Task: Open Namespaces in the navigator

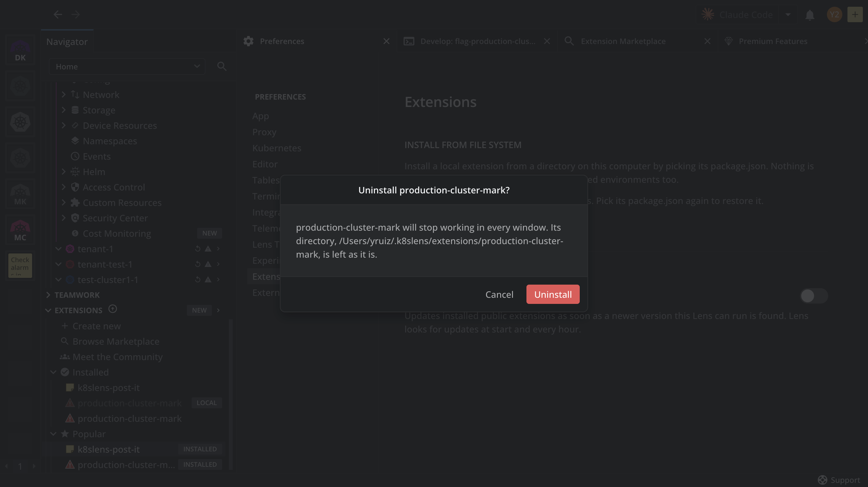Action: point(109,141)
